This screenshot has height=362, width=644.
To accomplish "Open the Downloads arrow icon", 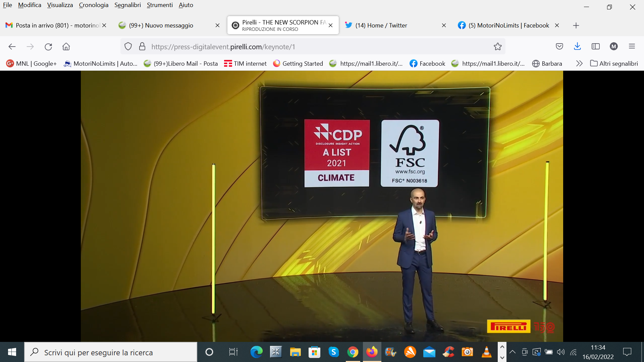I will click(577, 47).
